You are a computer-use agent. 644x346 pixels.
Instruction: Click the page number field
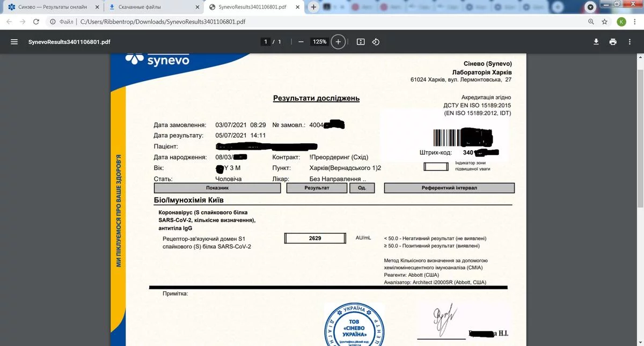coord(266,42)
